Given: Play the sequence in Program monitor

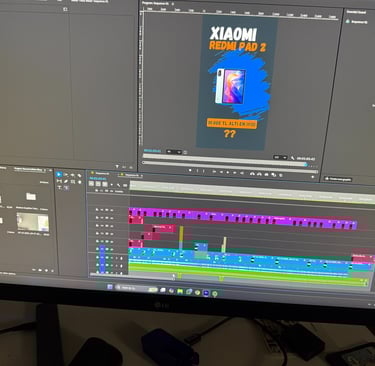Looking at the screenshot, I should click(228, 172).
